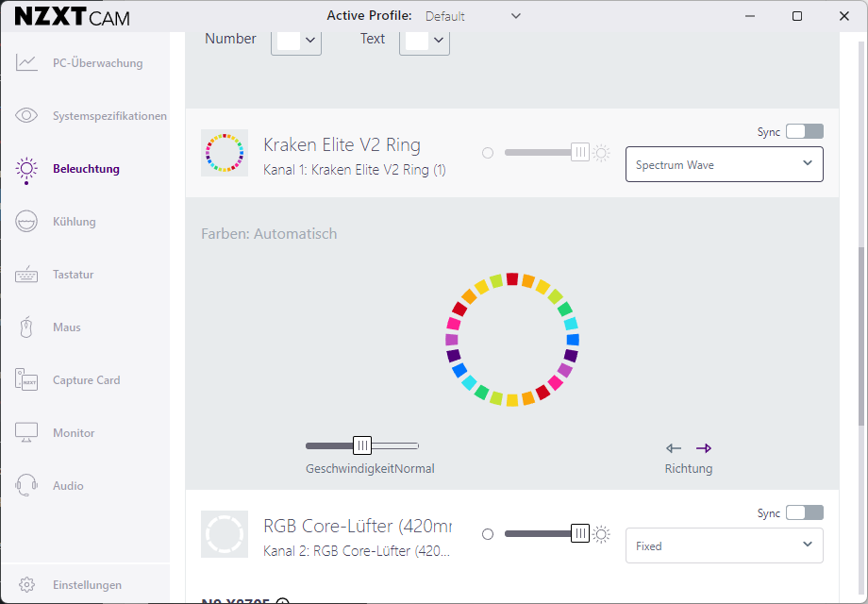Toggle Sync for RGB Core-Lüfter

[804, 512]
